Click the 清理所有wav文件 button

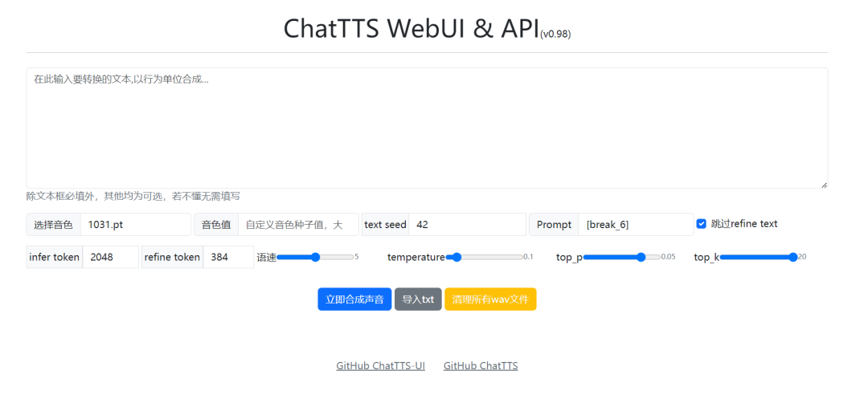pyautogui.click(x=490, y=299)
